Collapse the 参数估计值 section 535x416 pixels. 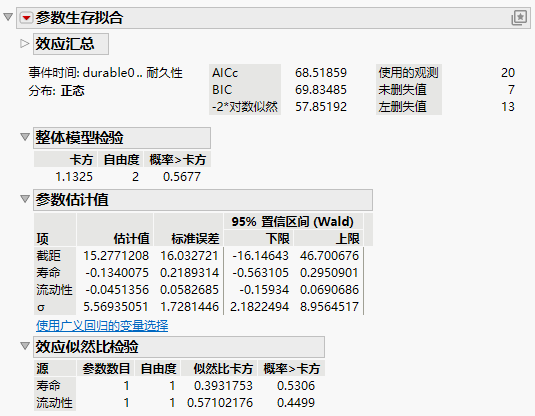(25, 199)
